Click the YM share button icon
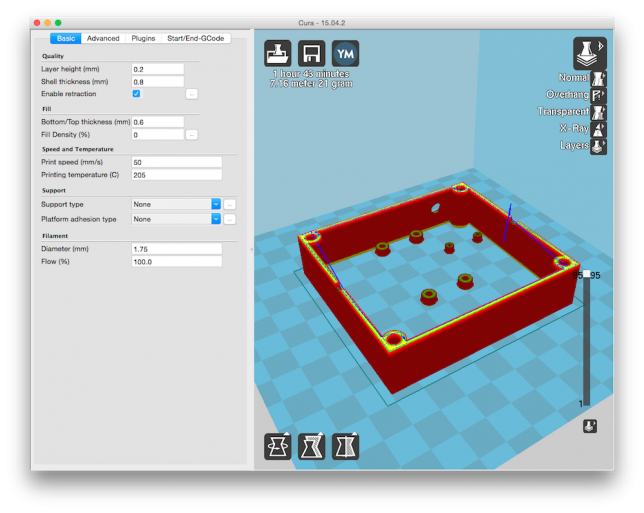Image resolution: width=644 pixels, height=513 pixels. (x=345, y=54)
